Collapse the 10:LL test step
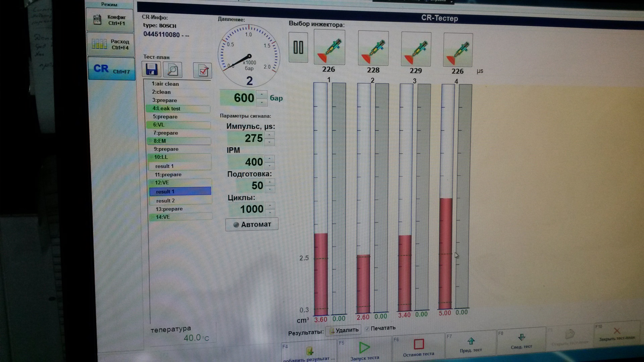644x362 pixels. click(x=151, y=157)
